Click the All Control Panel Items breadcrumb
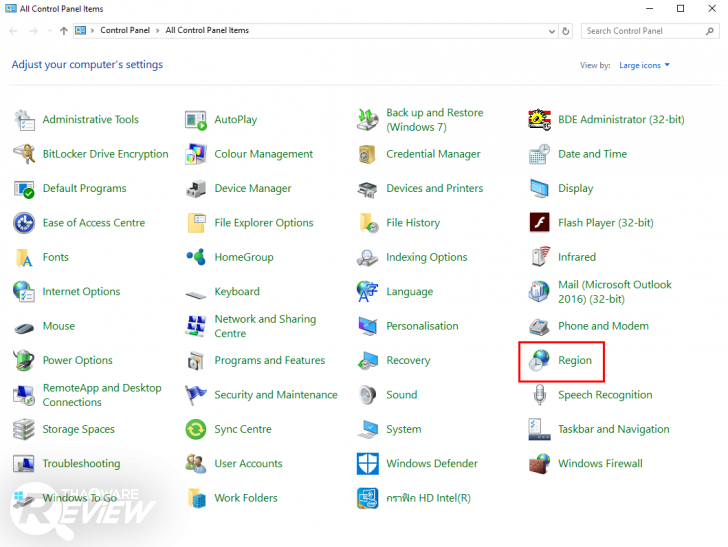The image size is (728, 547). [x=207, y=30]
